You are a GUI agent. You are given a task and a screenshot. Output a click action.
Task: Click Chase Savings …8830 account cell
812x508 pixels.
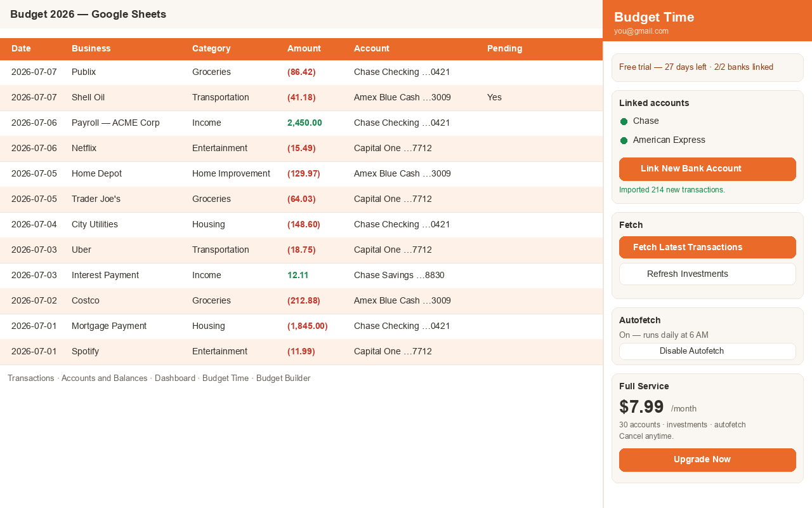(399, 276)
